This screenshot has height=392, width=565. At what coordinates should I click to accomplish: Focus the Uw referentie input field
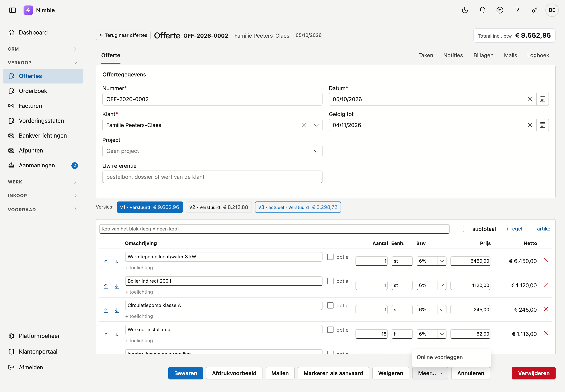(x=212, y=177)
